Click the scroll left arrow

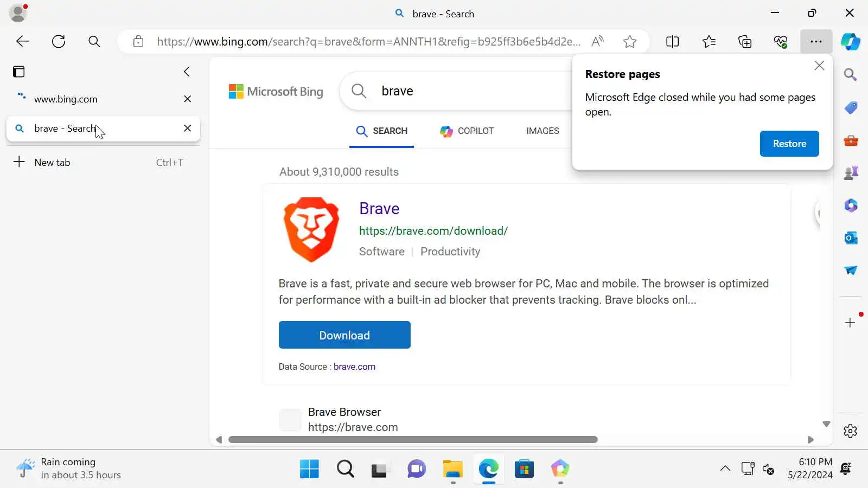click(x=219, y=440)
